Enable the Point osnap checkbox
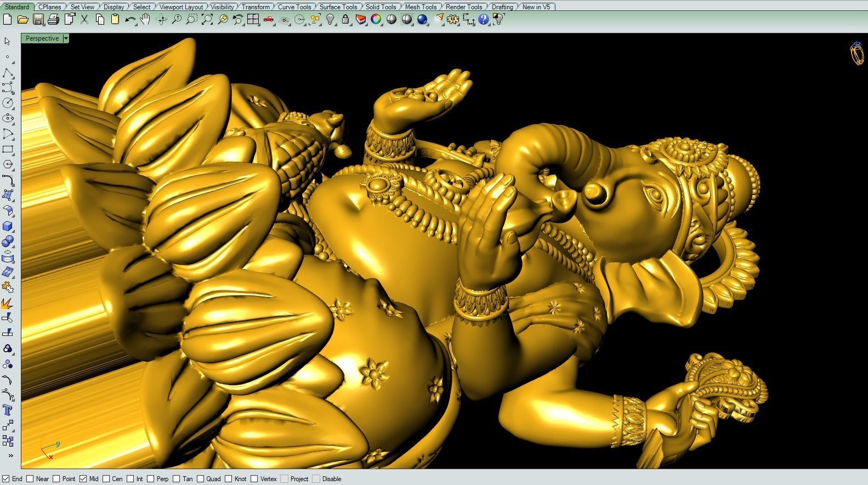 [56, 478]
